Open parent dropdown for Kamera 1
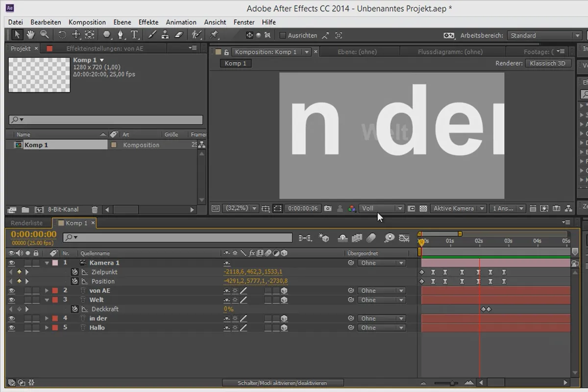This screenshot has width=588, height=392. tap(381, 263)
